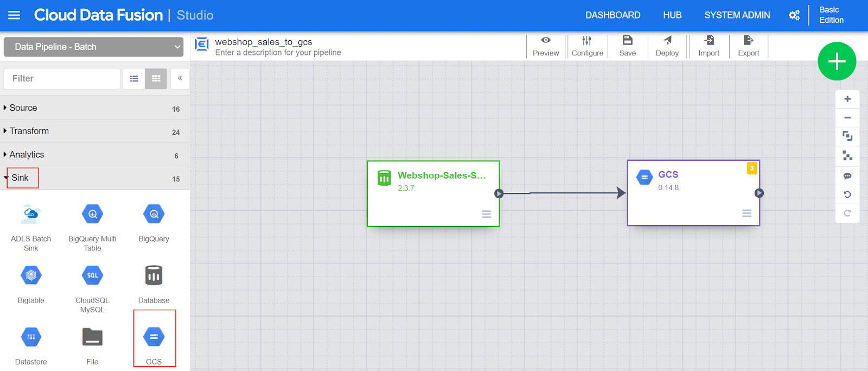This screenshot has width=868, height=371.
Task: Add the File sink plugin
Action: pos(92,346)
